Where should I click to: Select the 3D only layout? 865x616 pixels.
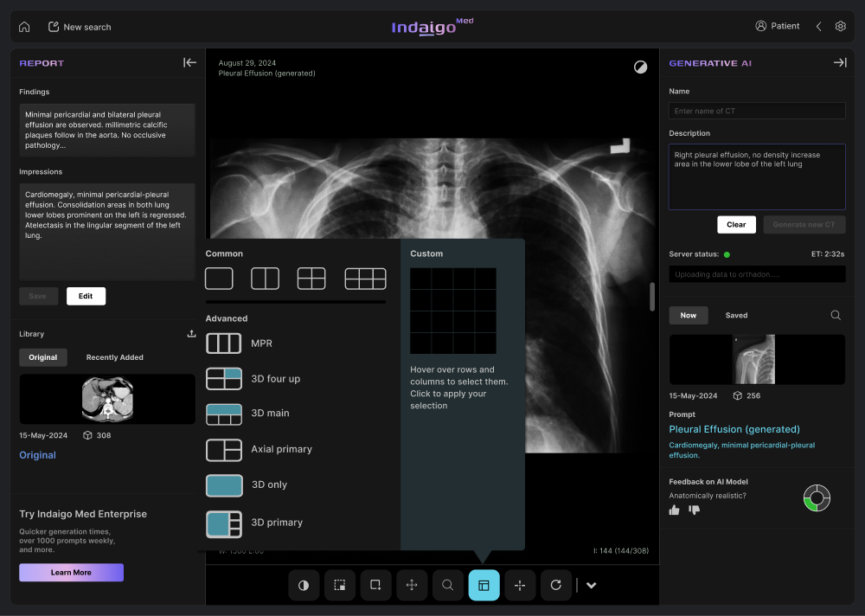pos(247,484)
